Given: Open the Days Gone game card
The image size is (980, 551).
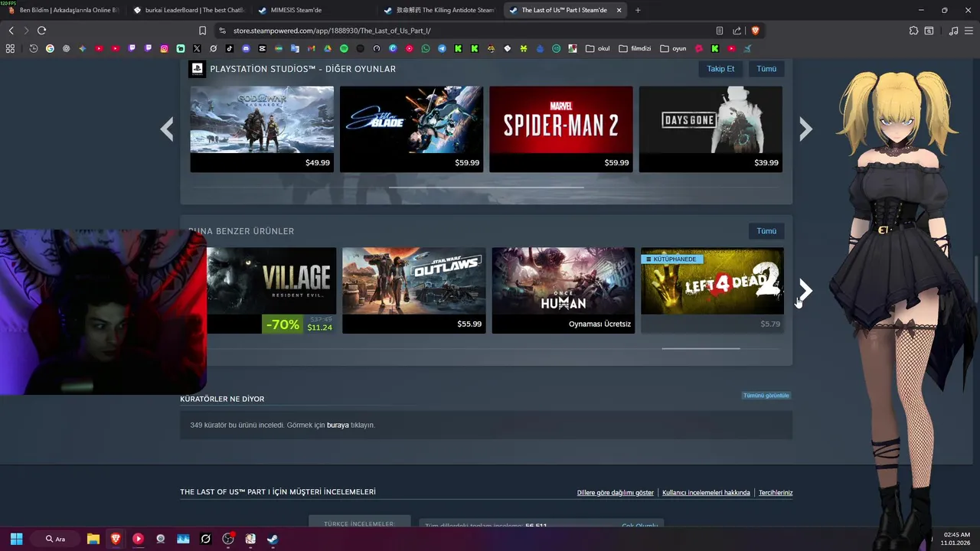Looking at the screenshot, I should (x=710, y=129).
